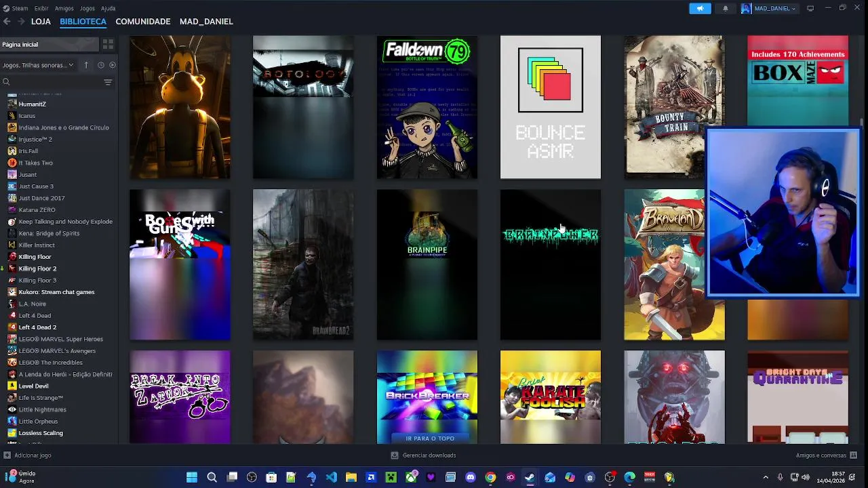Click the Life is Strange game icon

click(12, 398)
